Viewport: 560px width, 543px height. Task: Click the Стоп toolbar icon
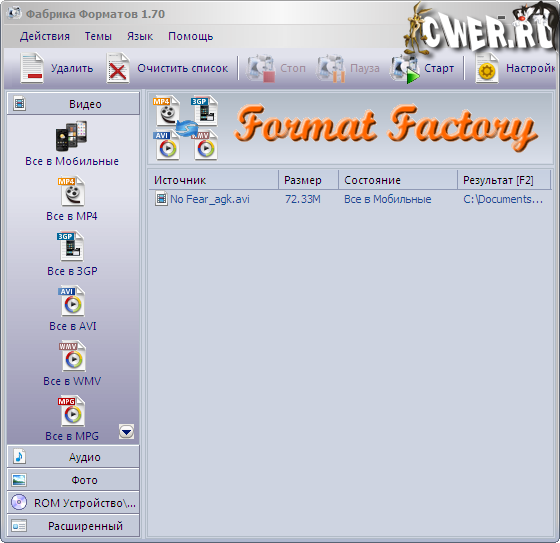click(260, 68)
